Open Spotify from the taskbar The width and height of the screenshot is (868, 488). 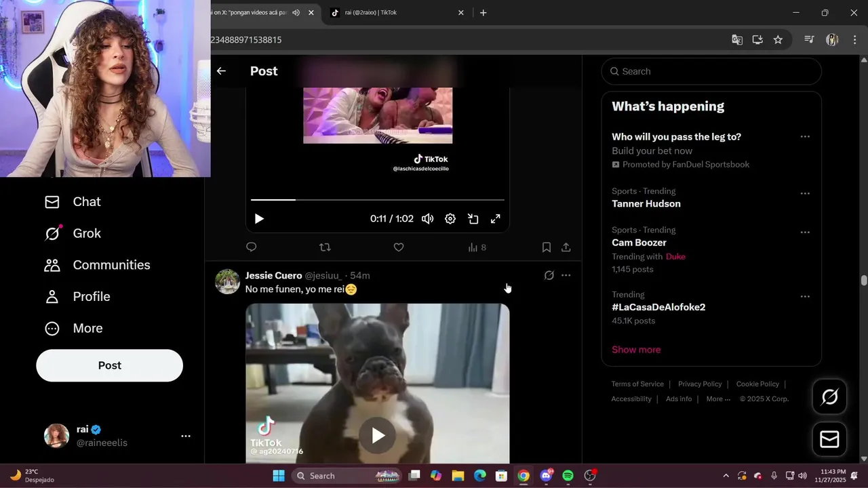[568, 476]
